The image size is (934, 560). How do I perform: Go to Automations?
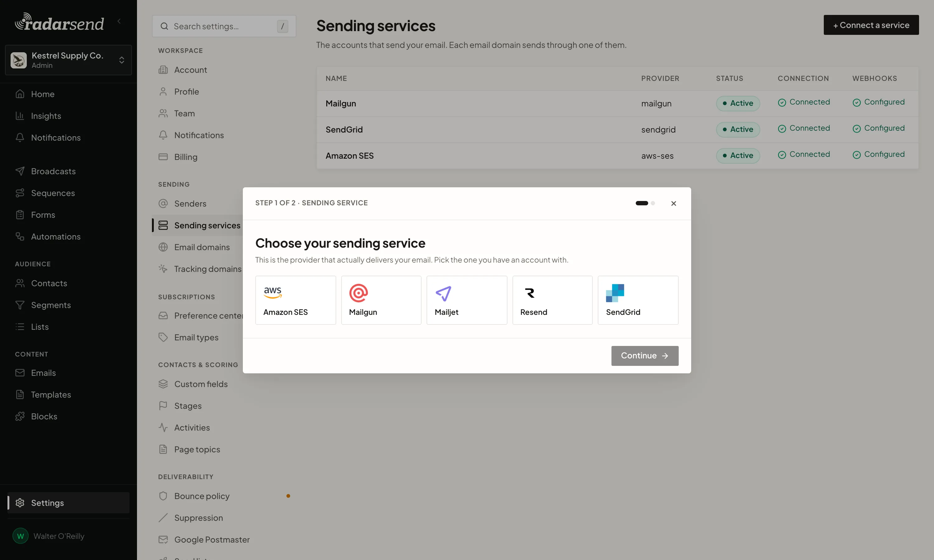click(68, 237)
